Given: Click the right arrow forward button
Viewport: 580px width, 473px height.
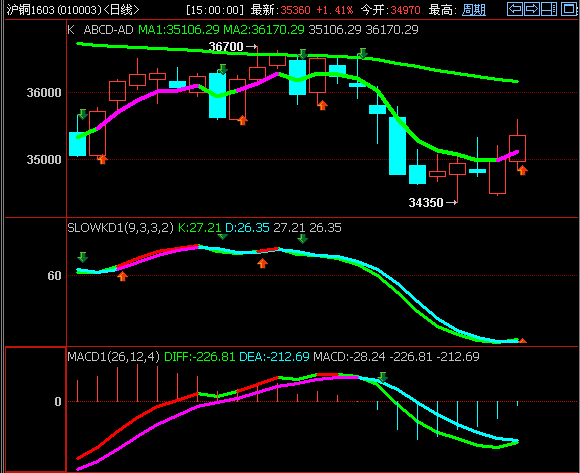Looking at the screenshot, I should [532, 9].
